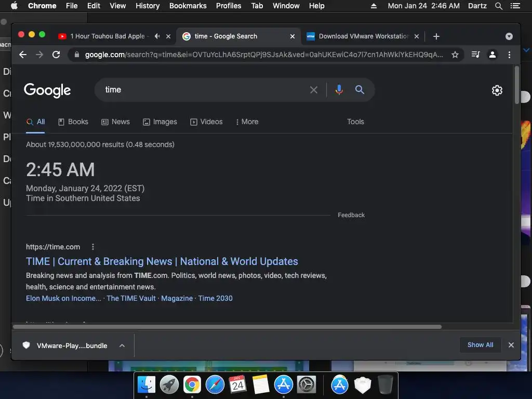Image resolution: width=532 pixels, height=399 pixels.
Task: Open Control Center list icon
Action: [x=515, y=6]
